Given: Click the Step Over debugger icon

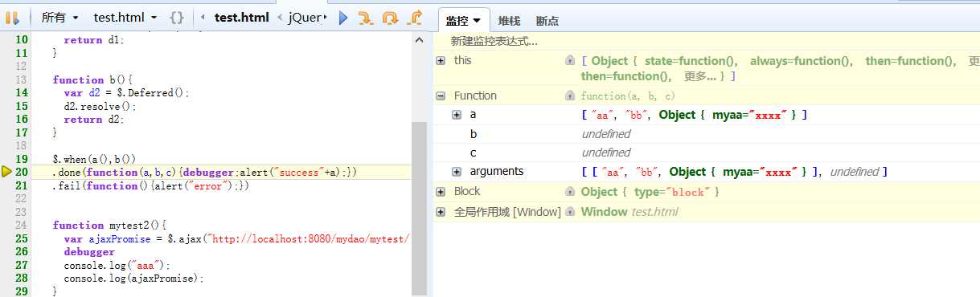Looking at the screenshot, I should point(390,17).
